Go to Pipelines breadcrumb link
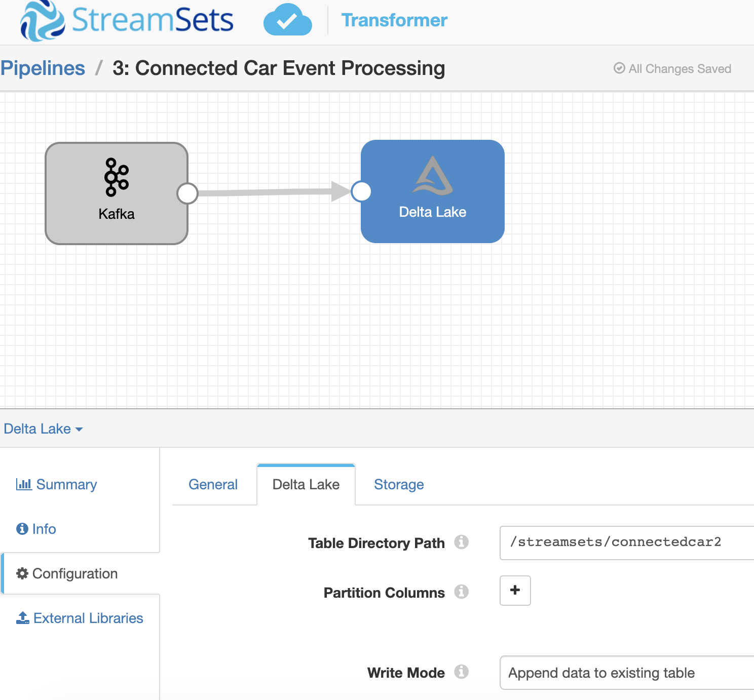This screenshot has height=700, width=754. [x=43, y=68]
